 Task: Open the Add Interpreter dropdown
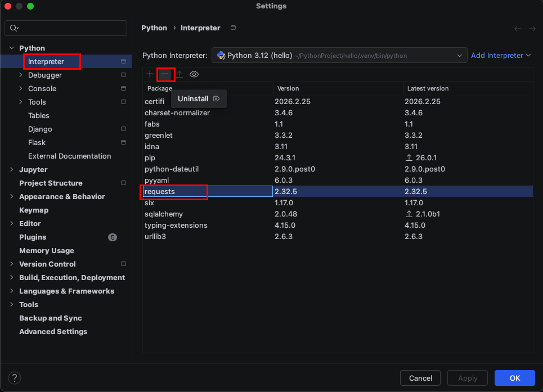501,56
